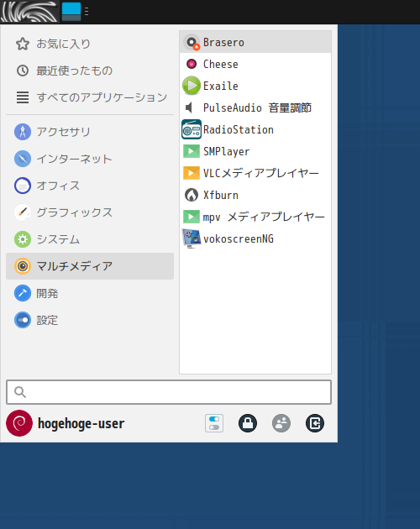
Task: Open PulseAudio 音量調節 volume control
Action: pyautogui.click(x=255, y=107)
